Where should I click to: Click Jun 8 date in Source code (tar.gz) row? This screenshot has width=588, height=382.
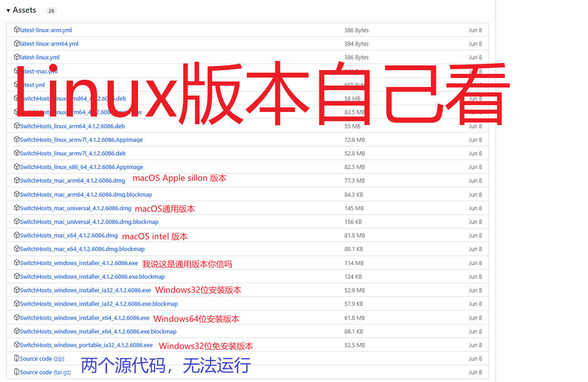tap(475, 372)
